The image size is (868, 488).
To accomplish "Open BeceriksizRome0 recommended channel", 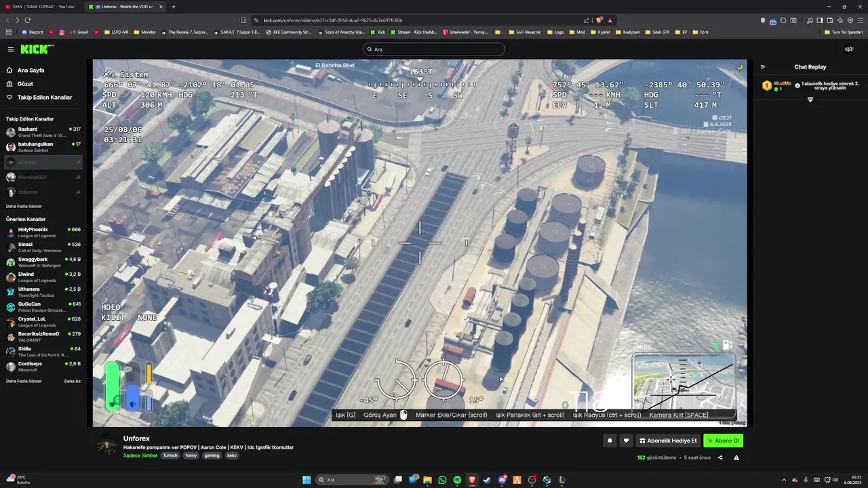I will (43, 337).
